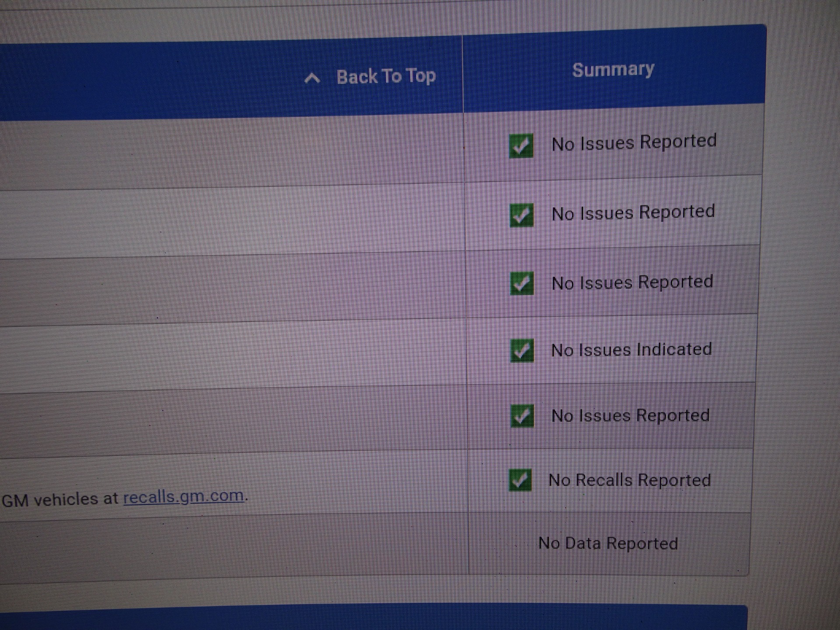Select No Issues Reported just below No Issues Indicated
This screenshot has height=630, width=840.
click(630, 415)
